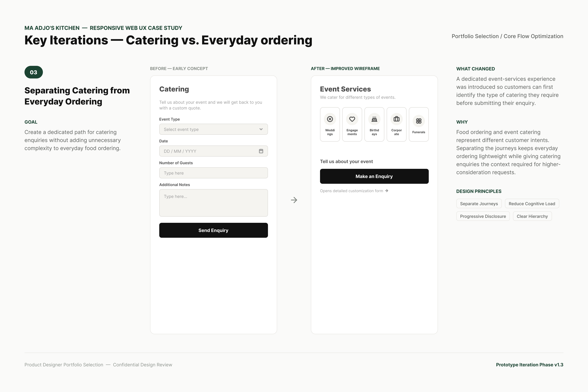This screenshot has height=392, width=588.
Task: Select the Reduce Cognitive Load tag
Action: point(532,203)
